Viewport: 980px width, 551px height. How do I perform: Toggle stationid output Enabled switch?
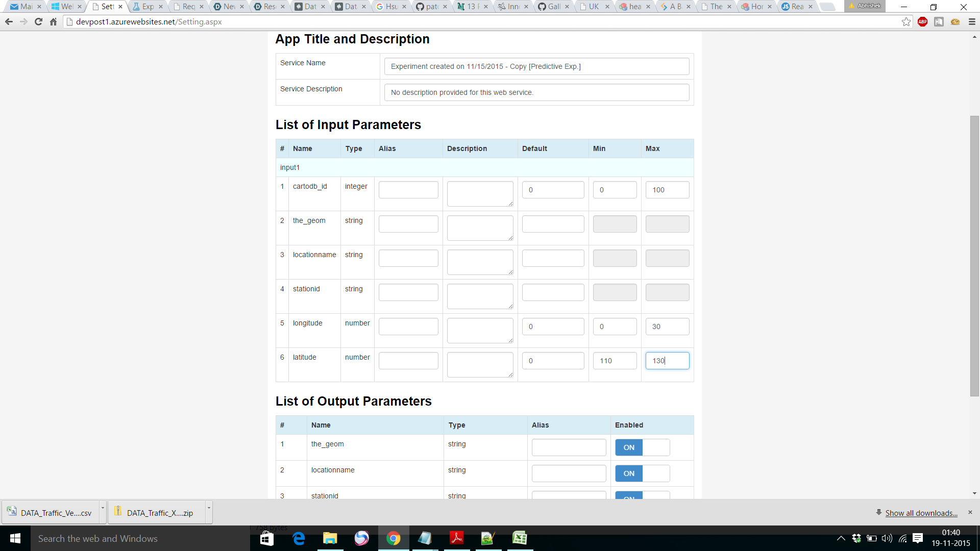(642, 495)
